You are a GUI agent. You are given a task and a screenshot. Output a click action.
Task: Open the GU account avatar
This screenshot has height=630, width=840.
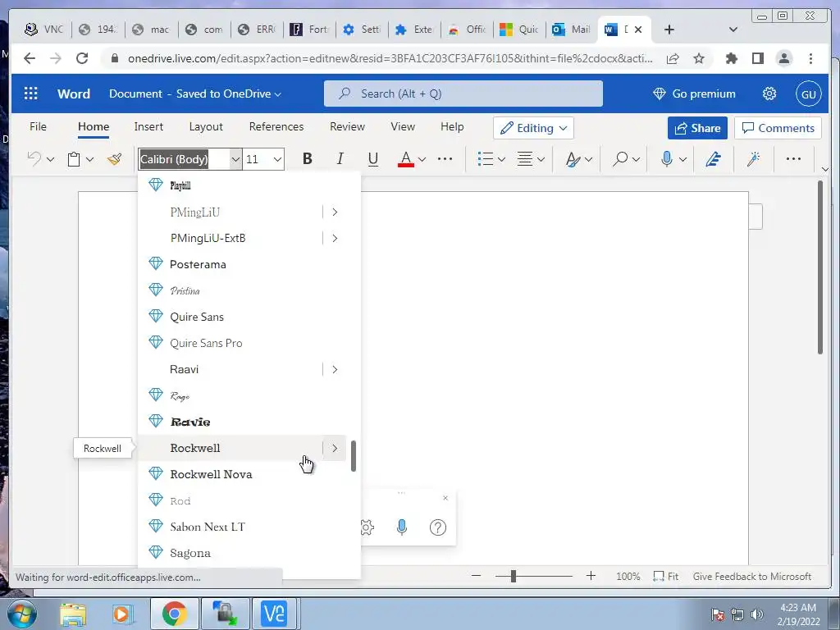(x=808, y=94)
